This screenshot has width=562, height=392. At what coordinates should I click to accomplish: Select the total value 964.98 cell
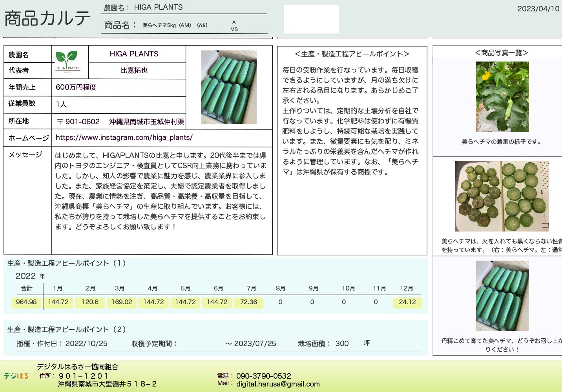point(26,302)
